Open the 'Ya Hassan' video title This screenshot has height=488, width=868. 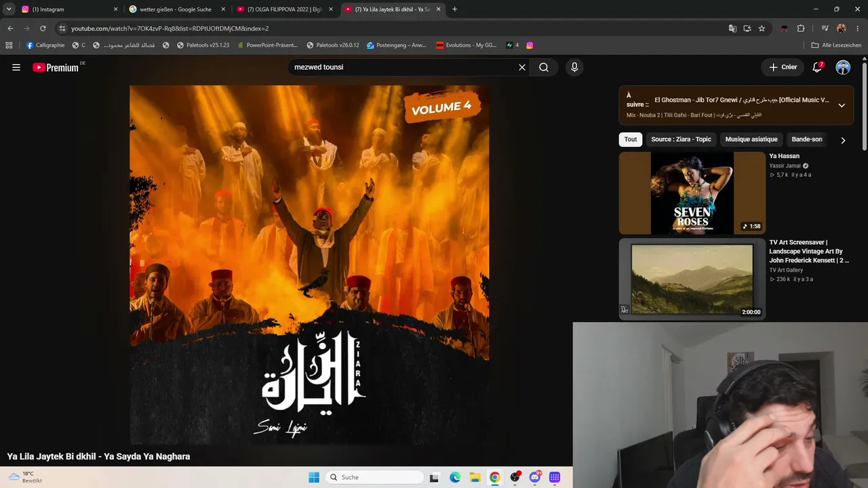click(x=785, y=156)
